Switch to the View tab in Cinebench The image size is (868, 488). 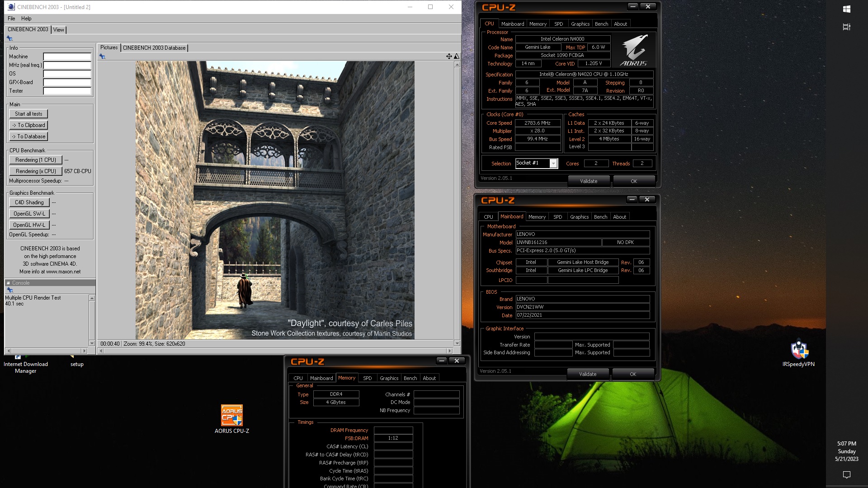click(59, 30)
